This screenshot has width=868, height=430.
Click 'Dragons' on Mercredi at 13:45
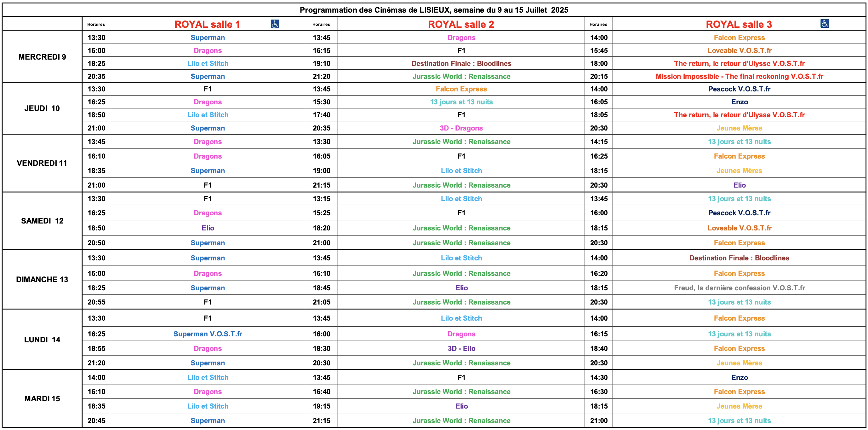(461, 38)
